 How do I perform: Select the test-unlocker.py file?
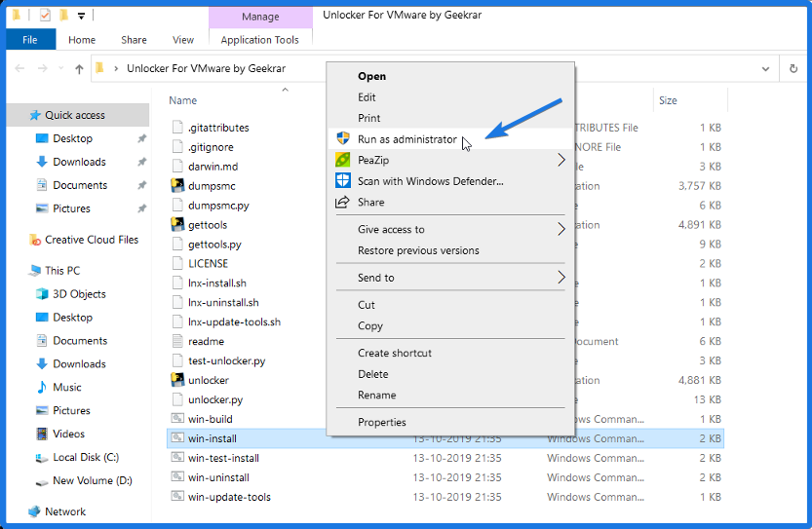[226, 360]
